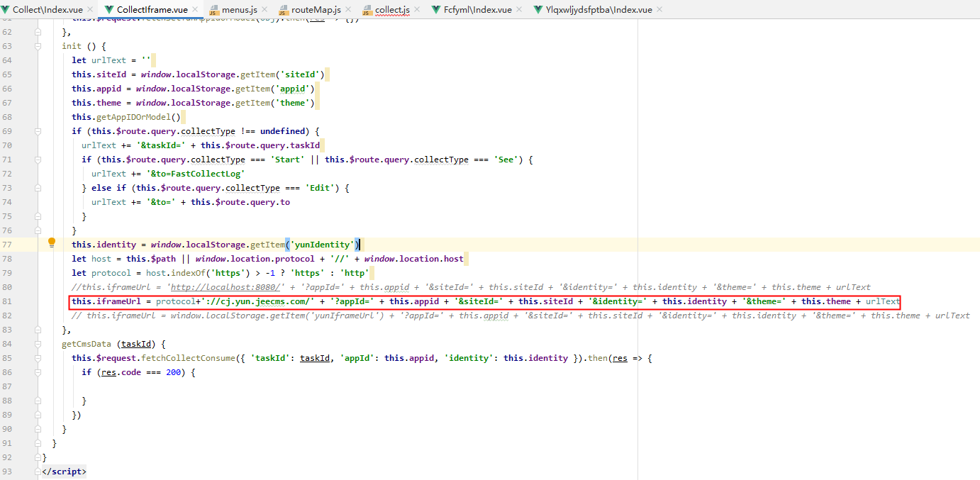Open the menus.js tab

pos(239,10)
